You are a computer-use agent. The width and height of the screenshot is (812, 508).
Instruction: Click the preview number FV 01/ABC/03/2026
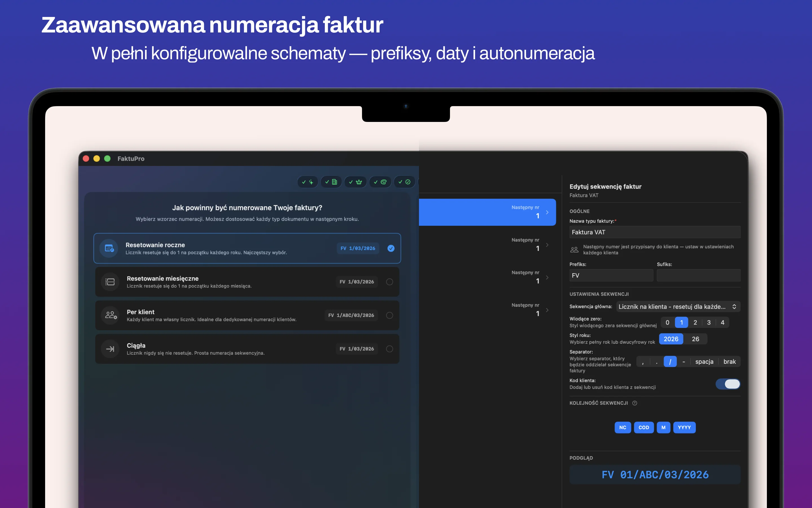pyautogui.click(x=655, y=475)
